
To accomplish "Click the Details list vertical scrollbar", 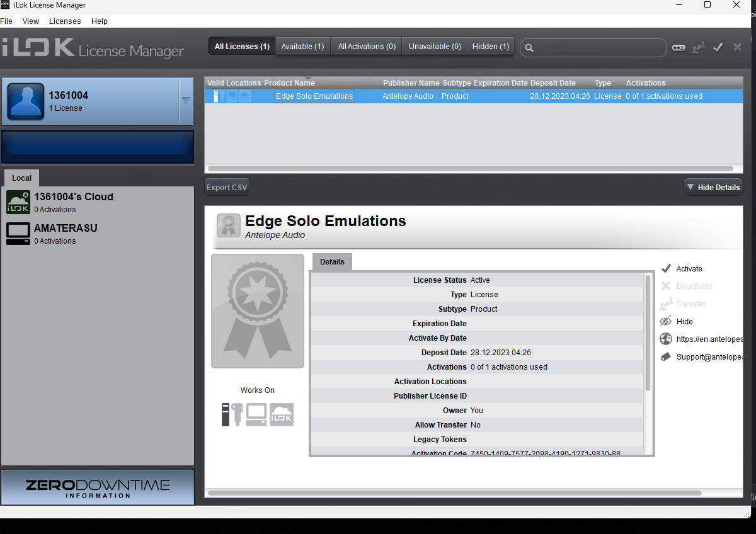I will [648, 332].
